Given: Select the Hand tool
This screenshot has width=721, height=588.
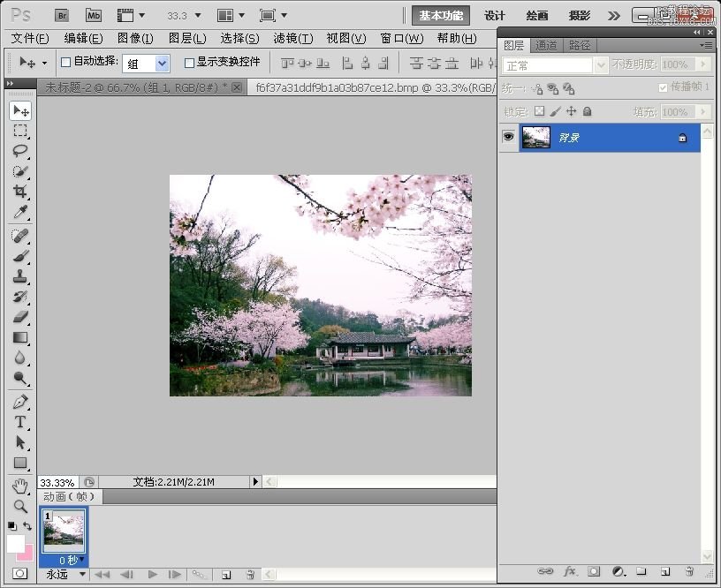Looking at the screenshot, I should (20, 486).
